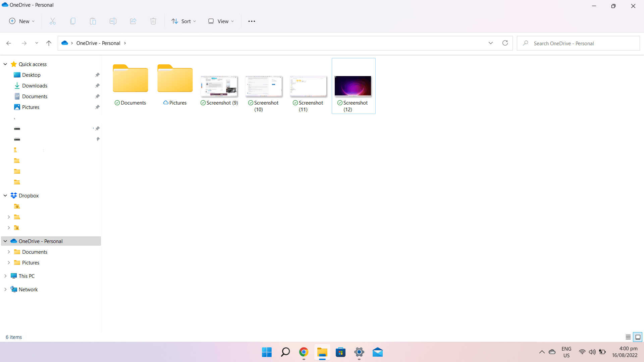
Task: Open the More options menu
Action: click(x=252, y=21)
